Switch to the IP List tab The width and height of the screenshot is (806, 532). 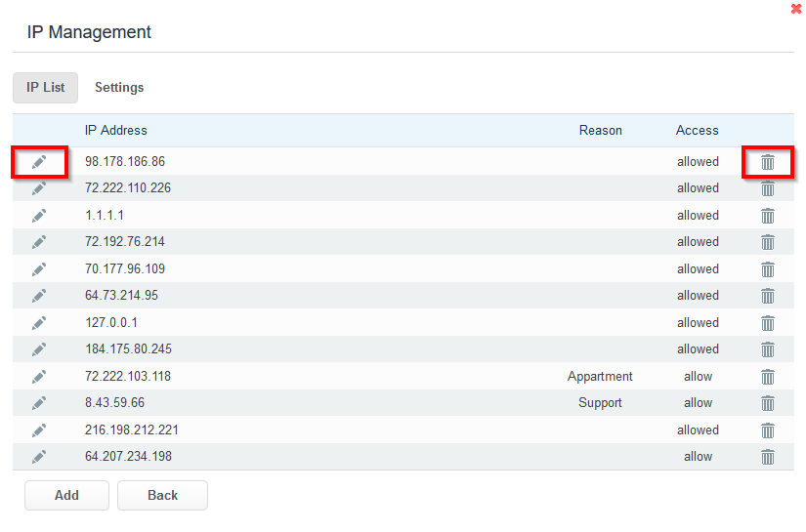(x=45, y=88)
